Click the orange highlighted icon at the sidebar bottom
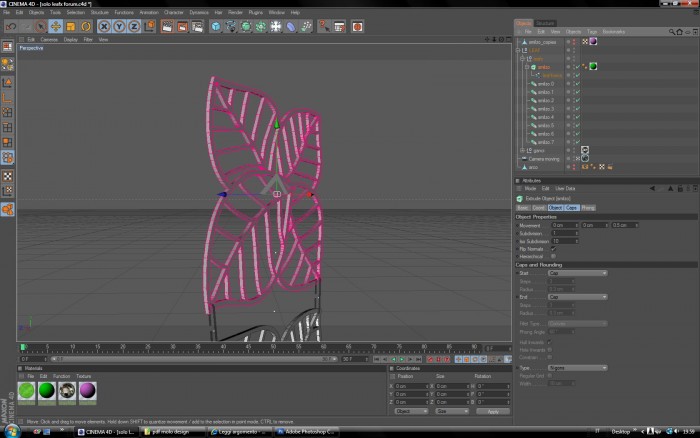 point(8,209)
